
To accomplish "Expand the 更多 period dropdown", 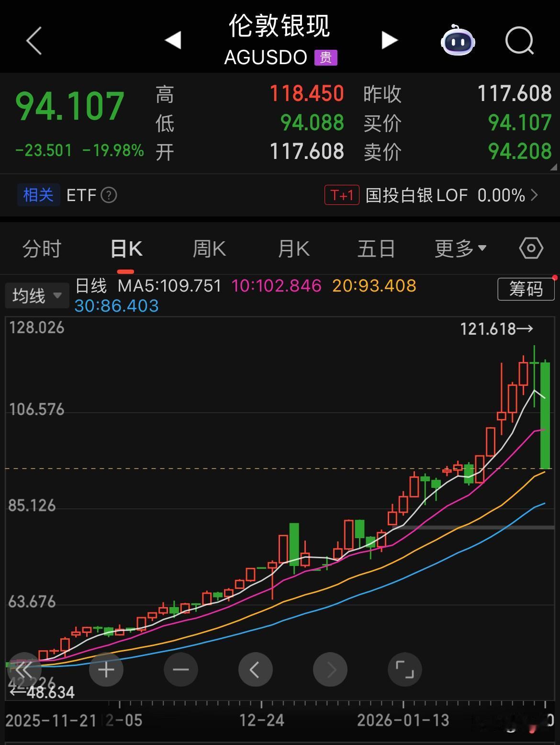I will [x=460, y=248].
